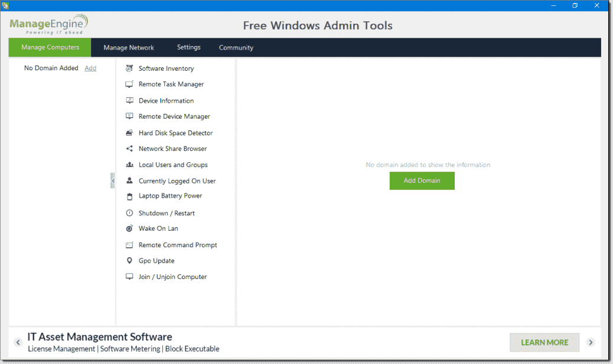The height and width of the screenshot is (364, 613).
Task: Select Remote Device Manager text
Action: pos(174,116)
